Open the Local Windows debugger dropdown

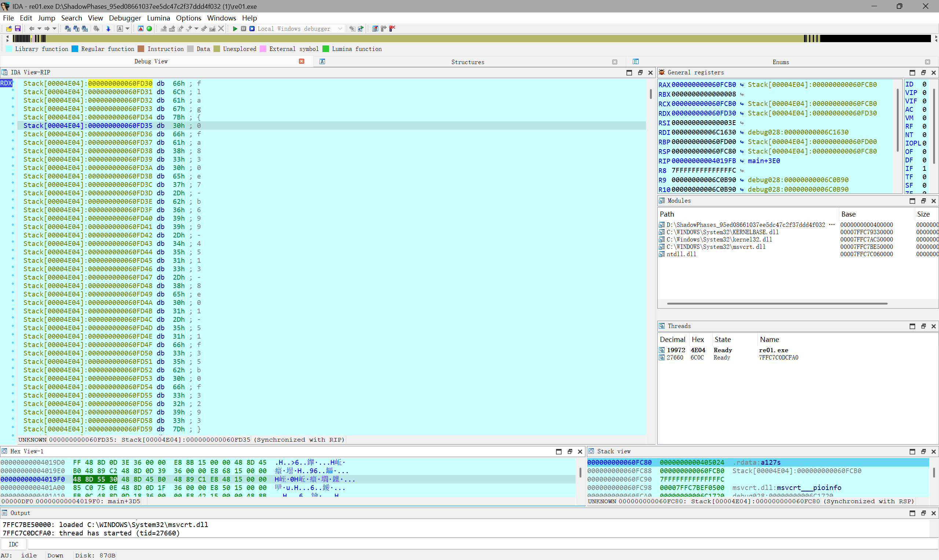340,29
